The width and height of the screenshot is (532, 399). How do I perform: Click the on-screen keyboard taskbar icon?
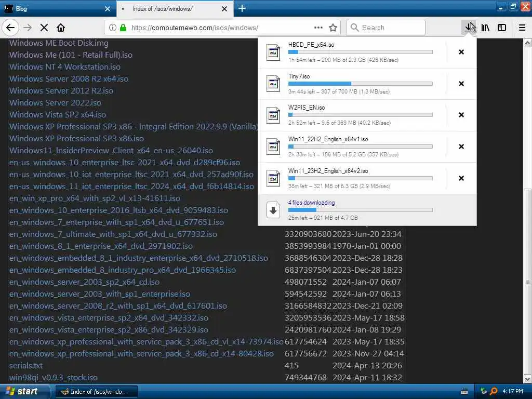click(x=464, y=392)
